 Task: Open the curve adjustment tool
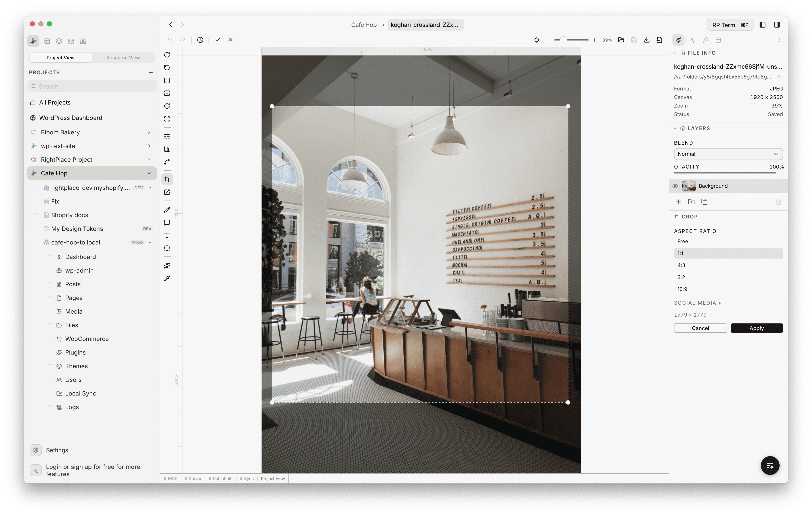[x=167, y=162]
